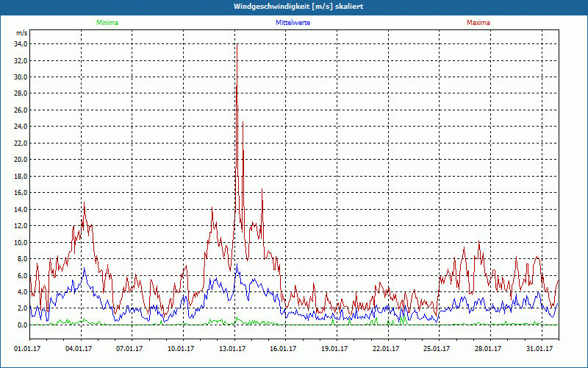Click the 01.01.17 date label

27,349
